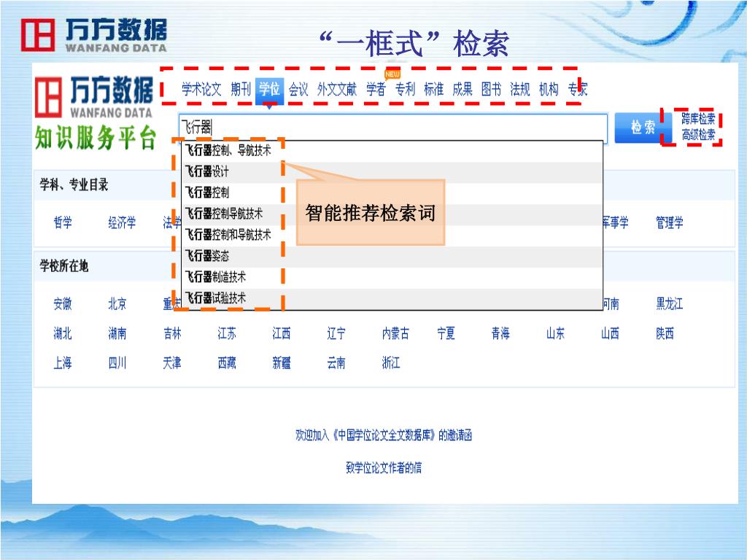
Task: Switch to 外文文献 tab
Action: coord(337,89)
